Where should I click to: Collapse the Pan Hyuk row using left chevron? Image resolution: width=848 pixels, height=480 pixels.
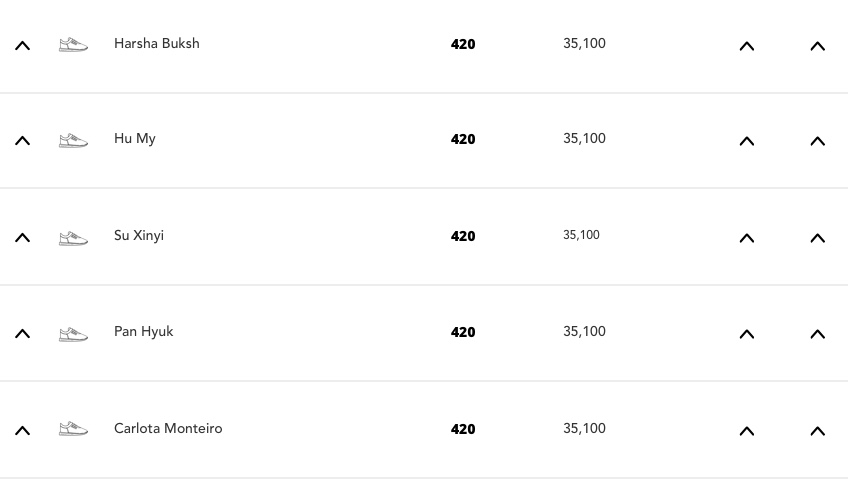pyautogui.click(x=22, y=334)
